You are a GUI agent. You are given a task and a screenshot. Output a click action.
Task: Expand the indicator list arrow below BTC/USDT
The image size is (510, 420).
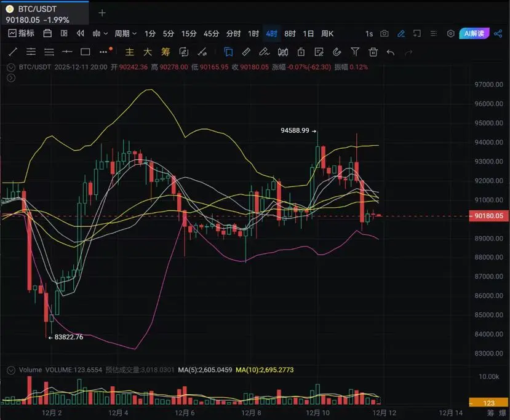[x=11, y=77]
